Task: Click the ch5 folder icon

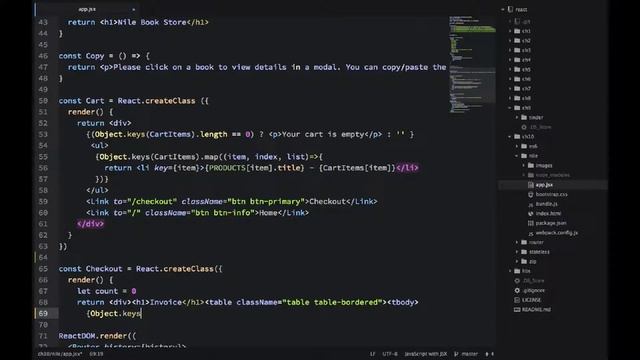Action: point(517,69)
